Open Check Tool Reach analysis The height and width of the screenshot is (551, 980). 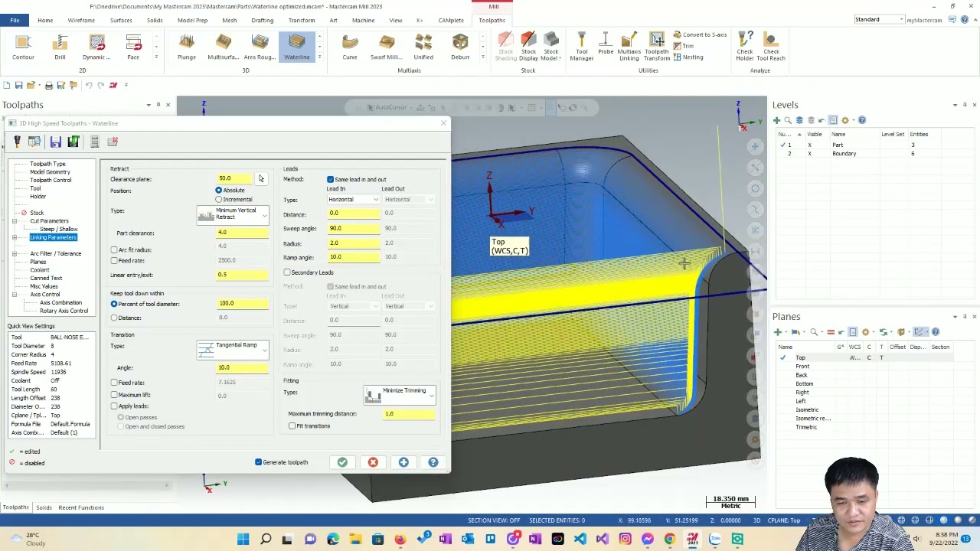[x=771, y=47]
